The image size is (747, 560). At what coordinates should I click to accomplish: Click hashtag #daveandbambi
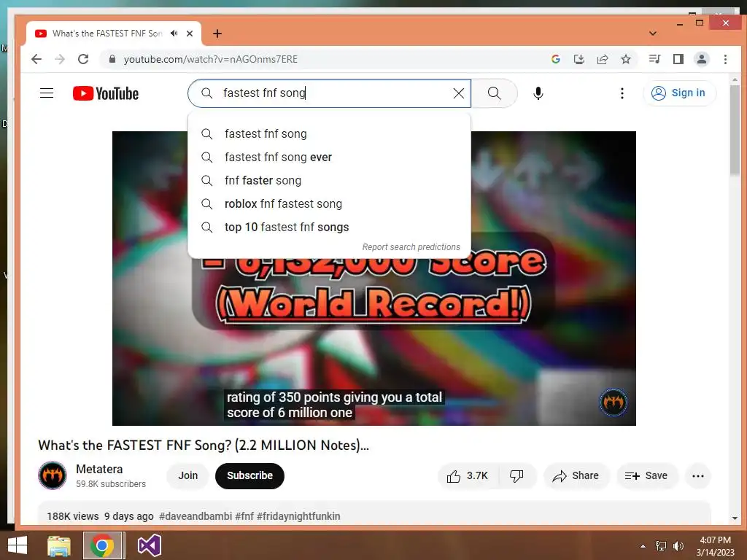tap(196, 516)
